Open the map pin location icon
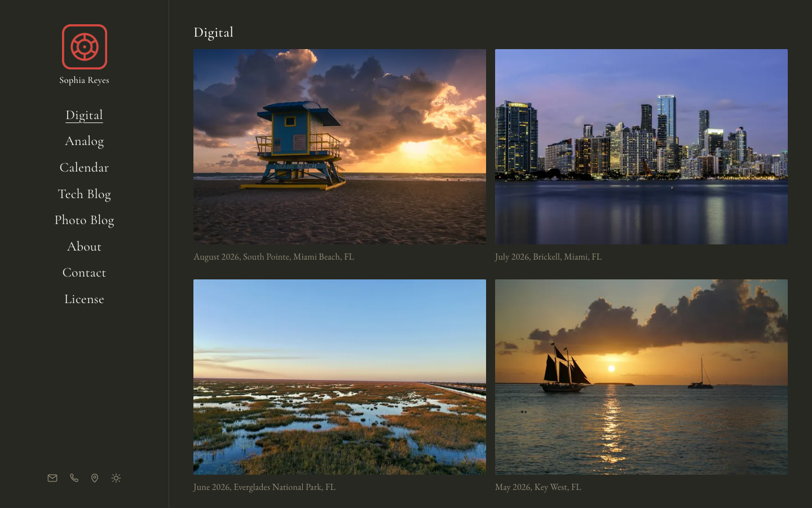The image size is (812, 508). pos(95,478)
